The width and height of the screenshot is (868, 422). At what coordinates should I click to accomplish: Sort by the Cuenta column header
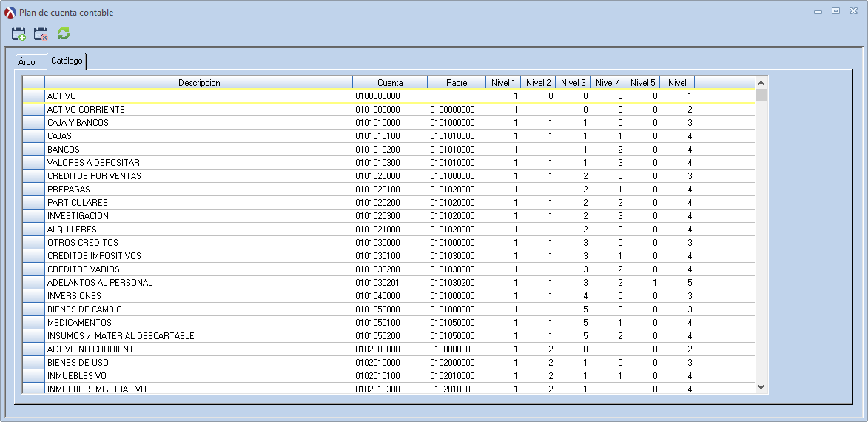(x=390, y=82)
